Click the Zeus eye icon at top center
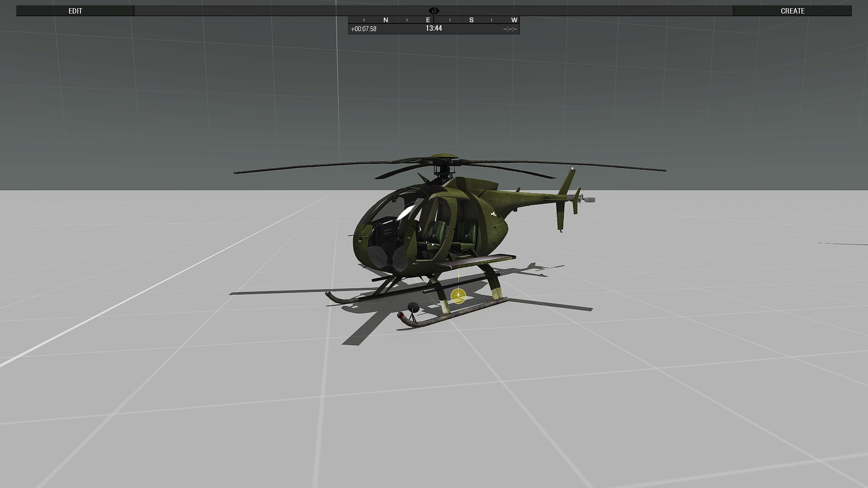 coord(434,10)
